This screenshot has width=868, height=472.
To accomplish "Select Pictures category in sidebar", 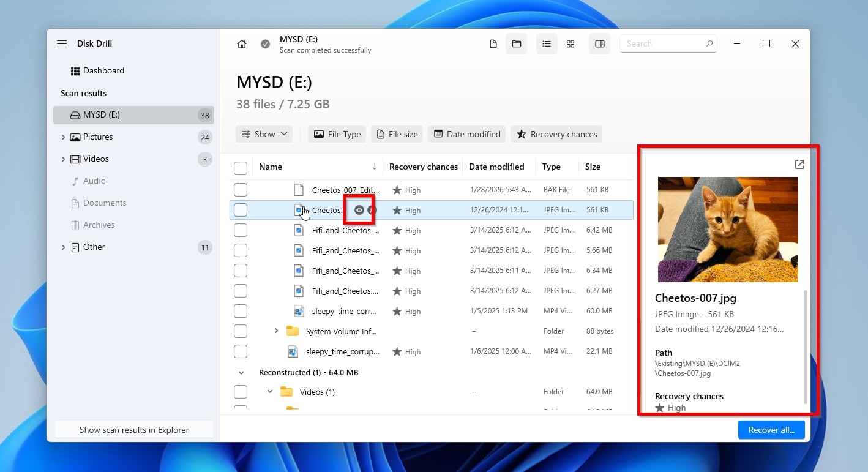I will coord(98,137).
